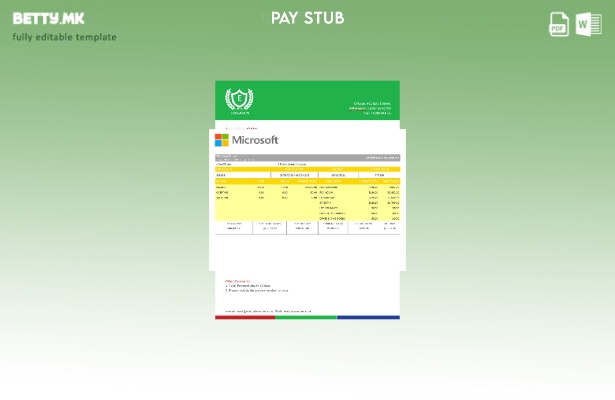Click the shield laurel emblem in green header
Viewport: 615px width, 400px height.
coord(238,99)
